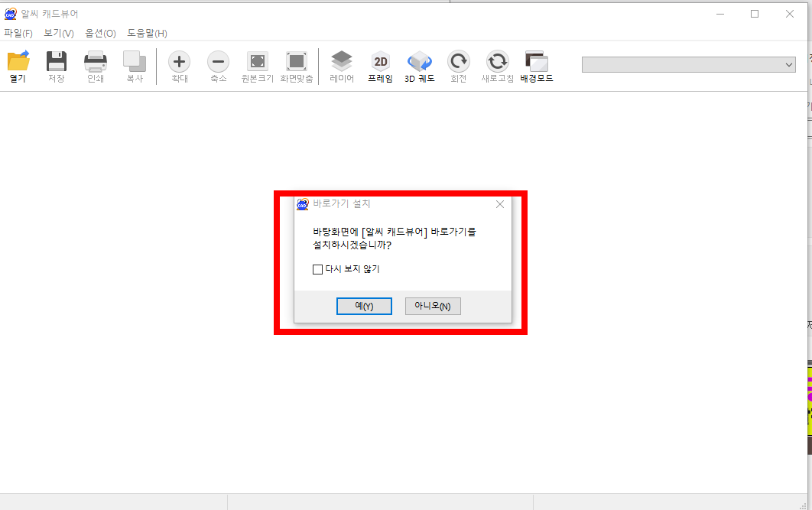This screenshot has width=812, height=510.
Task: Save the drawing using the 저장 icon
Action: (56, 66)
